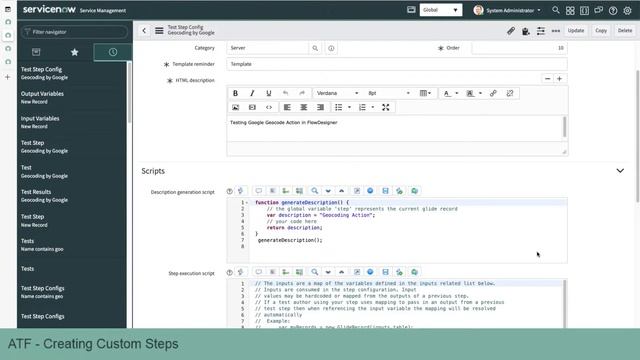Click the insert media icon

pos(252,107)
